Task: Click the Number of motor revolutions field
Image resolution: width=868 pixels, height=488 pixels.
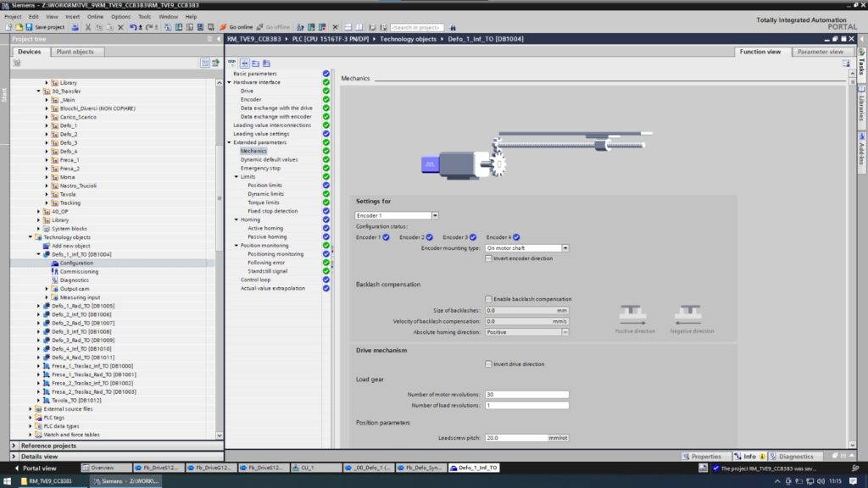Action: pos(526,395)
